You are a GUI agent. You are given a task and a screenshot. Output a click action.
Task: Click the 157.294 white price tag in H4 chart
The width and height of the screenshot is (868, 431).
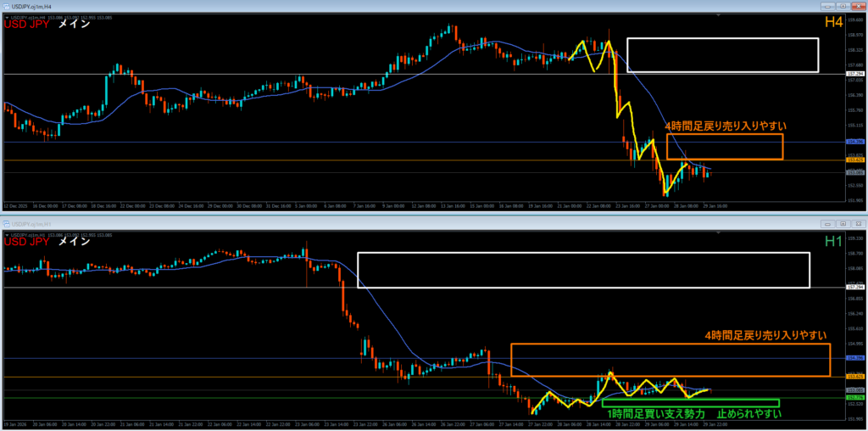point(854,73)
